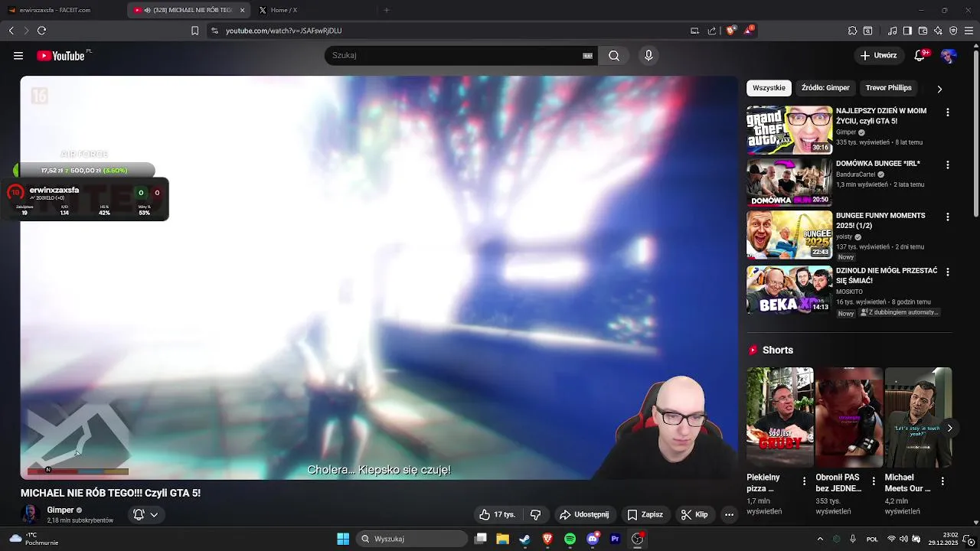Open the Brave main menu icon
The width and height of the screenshot is (980, 551).
969,31
